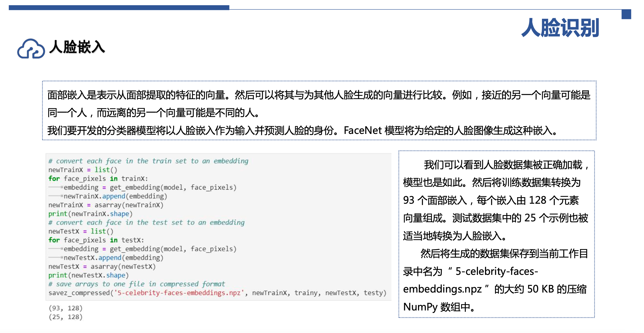Click the line 适当地转换为人脸嵌入。
The width and height of the screenshot is (644, 333).
455,236
